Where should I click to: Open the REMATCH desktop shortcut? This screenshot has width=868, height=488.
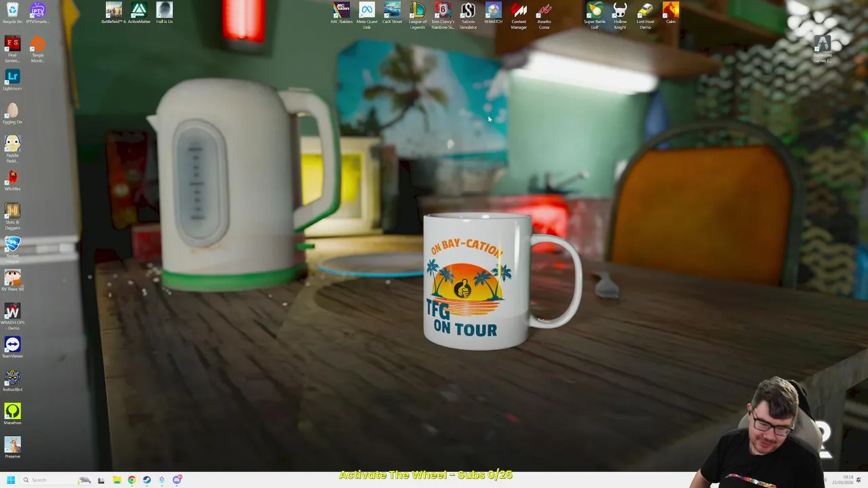[x=493, y=13]
